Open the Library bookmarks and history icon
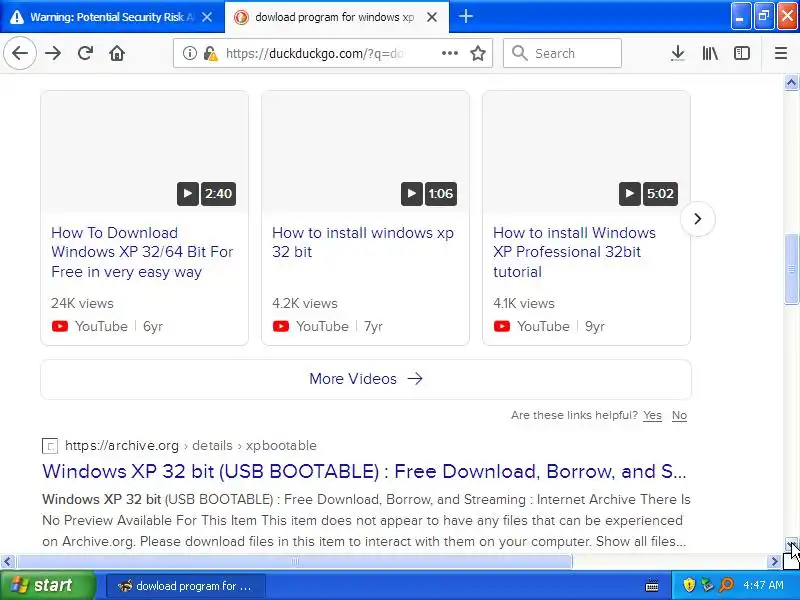Screen dimensions: 800x600 coord(710,53)
